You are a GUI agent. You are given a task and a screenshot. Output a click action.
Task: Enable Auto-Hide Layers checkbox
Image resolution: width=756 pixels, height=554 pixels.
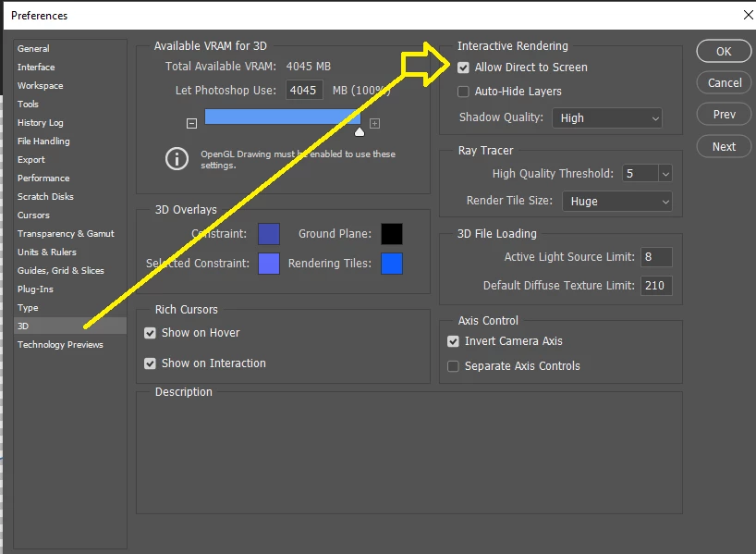(463, 92)
